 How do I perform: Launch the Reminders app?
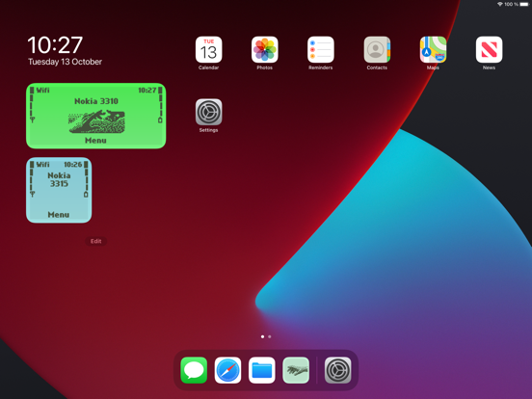321,49
